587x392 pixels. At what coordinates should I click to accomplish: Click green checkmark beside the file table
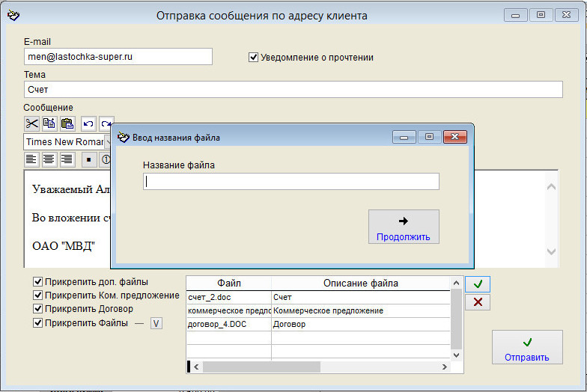[x=478, y=284]
